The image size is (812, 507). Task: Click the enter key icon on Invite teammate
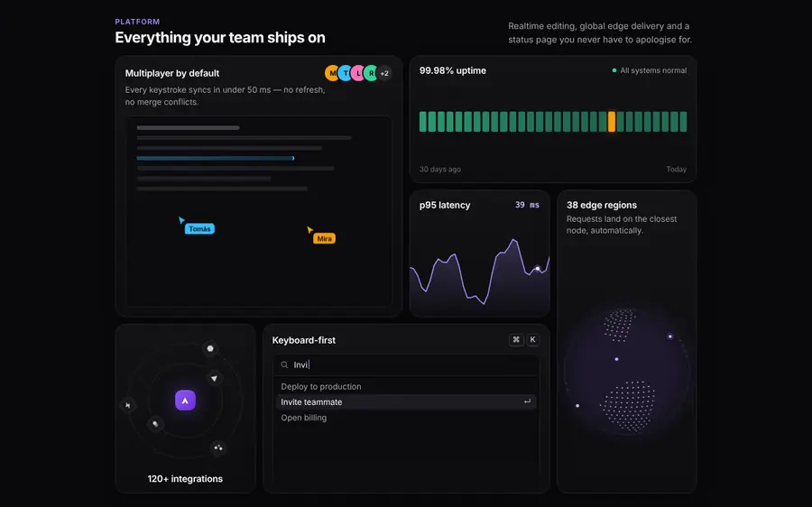click(x=527, y=401)
